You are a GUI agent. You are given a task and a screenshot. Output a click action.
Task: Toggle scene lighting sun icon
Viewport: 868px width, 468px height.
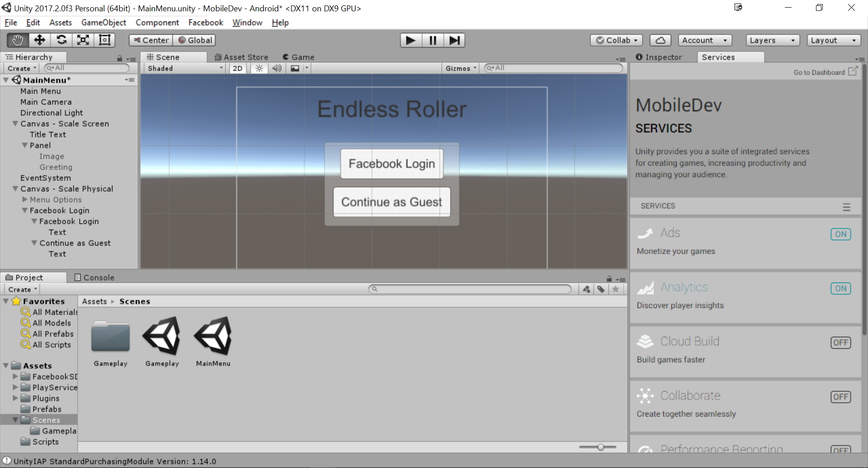(x=259, y=68)
